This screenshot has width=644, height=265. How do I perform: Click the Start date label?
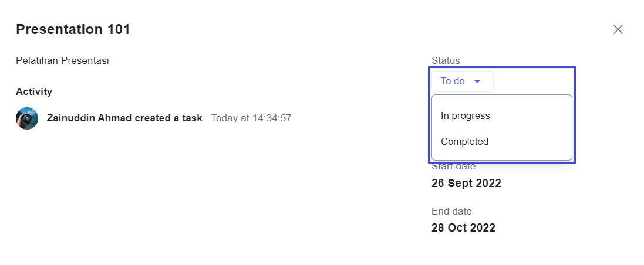(x=453, y=167)
